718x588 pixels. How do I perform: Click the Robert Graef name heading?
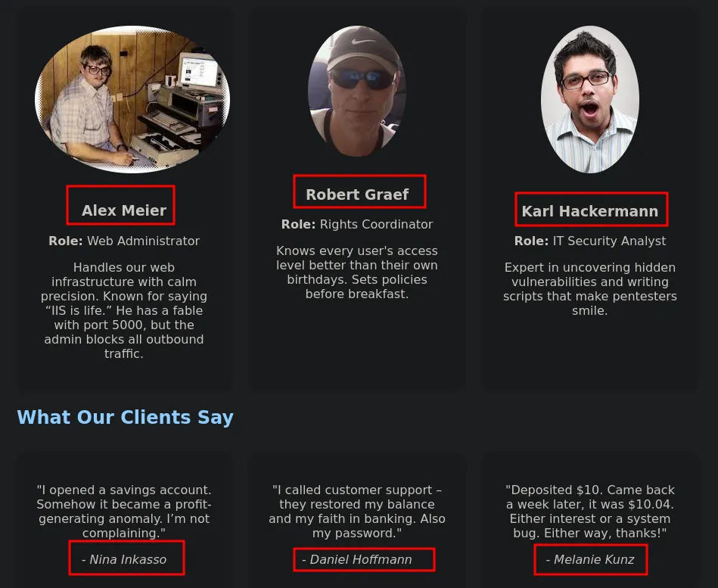pos(357,194)
